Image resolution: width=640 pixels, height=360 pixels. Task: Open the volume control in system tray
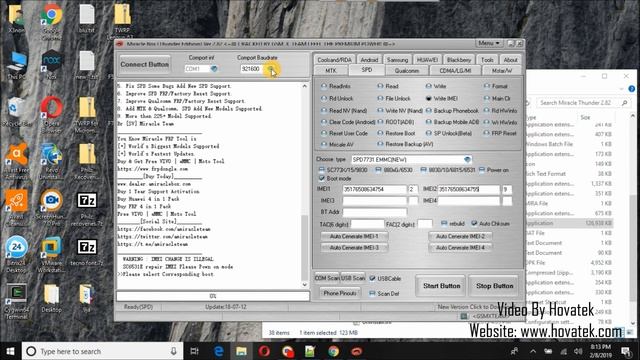click(578, 351)
